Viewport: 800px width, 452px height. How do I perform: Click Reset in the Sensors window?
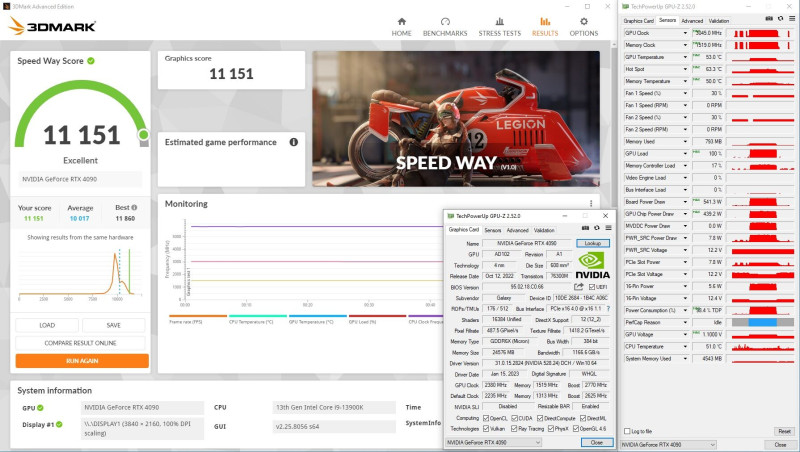(784, 431)
